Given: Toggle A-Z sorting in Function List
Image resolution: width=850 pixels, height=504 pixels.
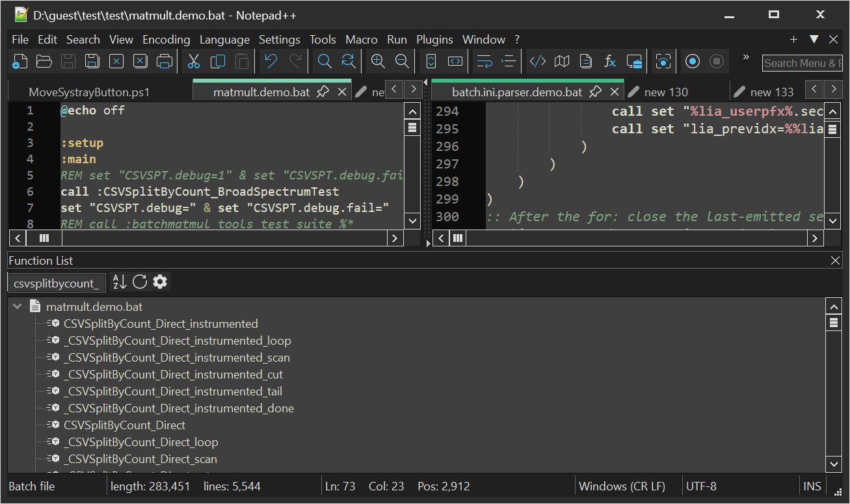Looking at the screenshot, I should (x=119, y=282).
